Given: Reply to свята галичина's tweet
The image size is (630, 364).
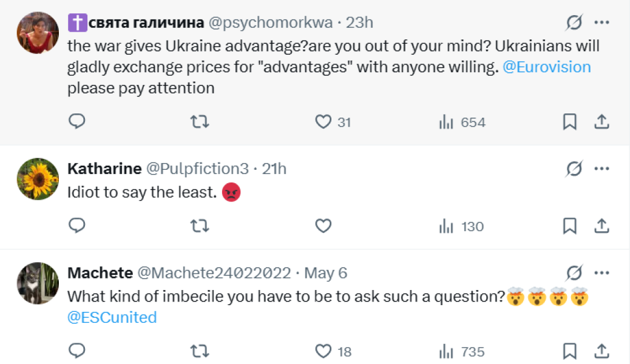Looking at the screenshot, I should coord(76,122).
